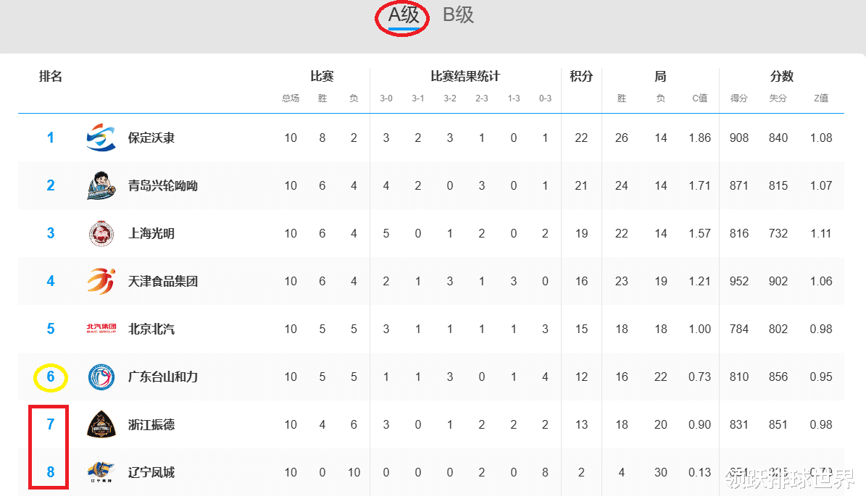Click the 天津食品集团 team logo

[x=101, y=281]
